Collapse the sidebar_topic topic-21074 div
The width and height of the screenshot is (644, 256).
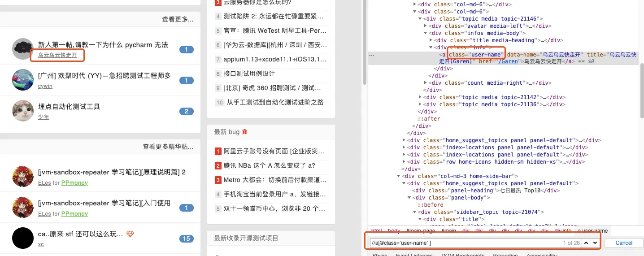[415, 212]
